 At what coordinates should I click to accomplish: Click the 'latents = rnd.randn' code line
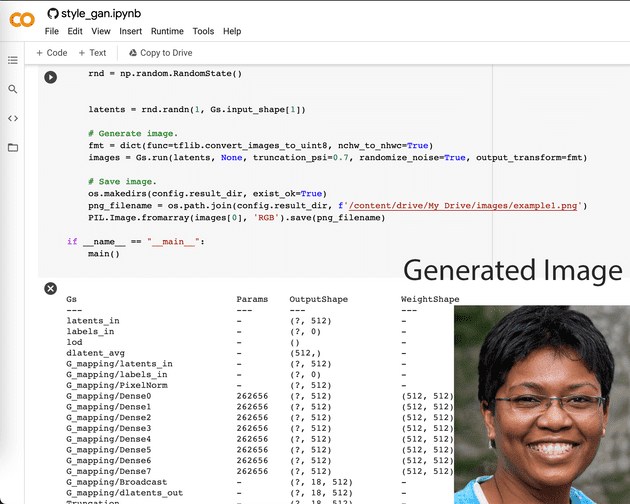(197, 110)
